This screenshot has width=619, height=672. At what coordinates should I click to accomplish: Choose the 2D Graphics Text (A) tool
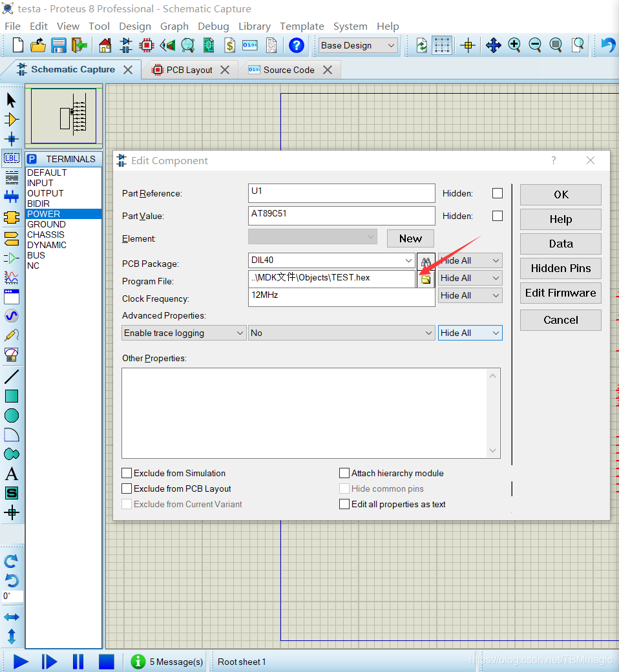tap(12, 474)
